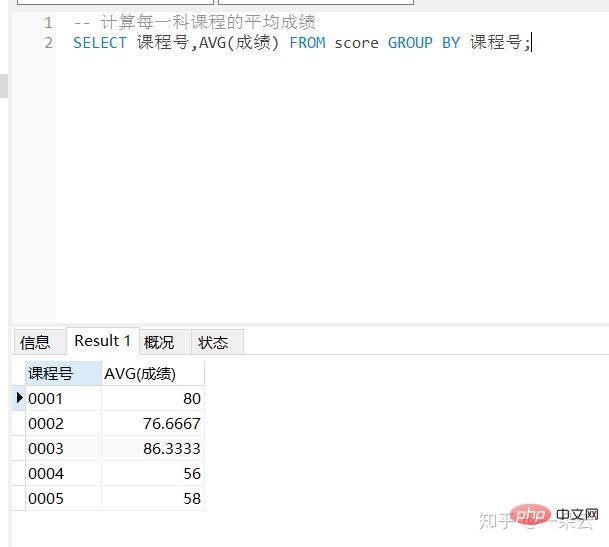
Task: Click the average value 76.6667
Action: (x=153, y=423)
